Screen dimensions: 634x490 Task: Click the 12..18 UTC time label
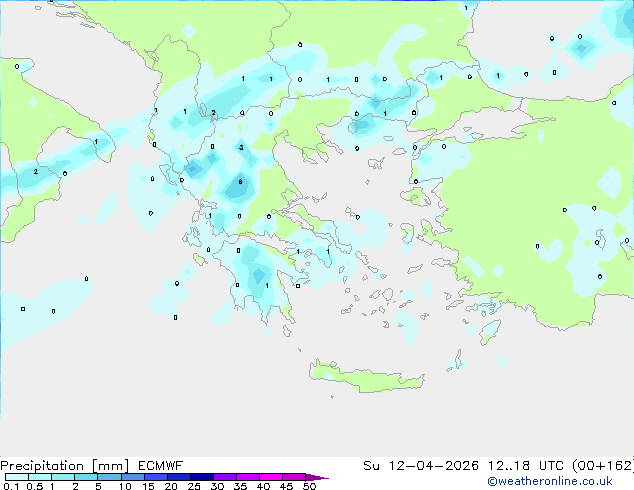pos(528,466)
